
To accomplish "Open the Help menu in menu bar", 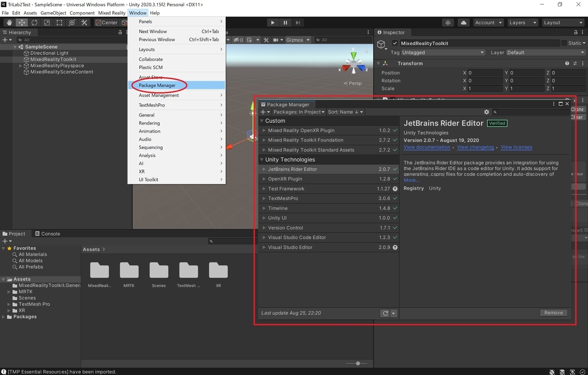I will coord(155,13).
